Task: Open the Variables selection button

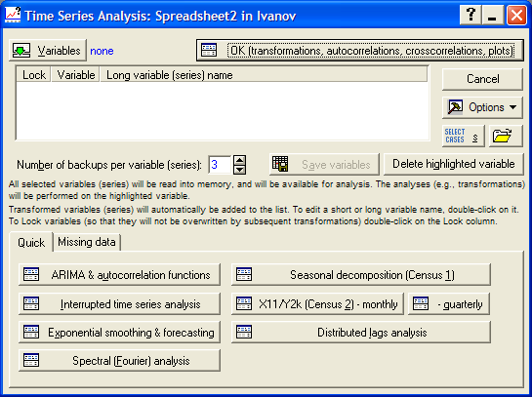Action: pos(48,51)
